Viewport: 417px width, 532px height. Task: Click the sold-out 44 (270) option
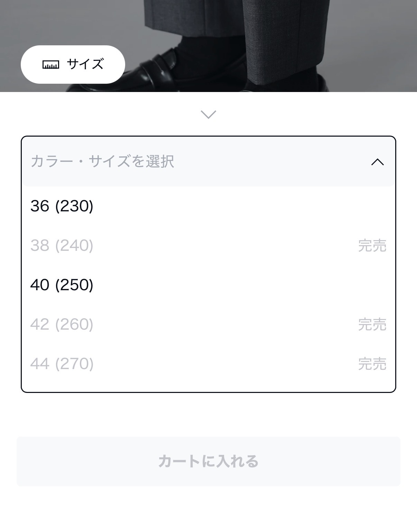tap(62, 364)
